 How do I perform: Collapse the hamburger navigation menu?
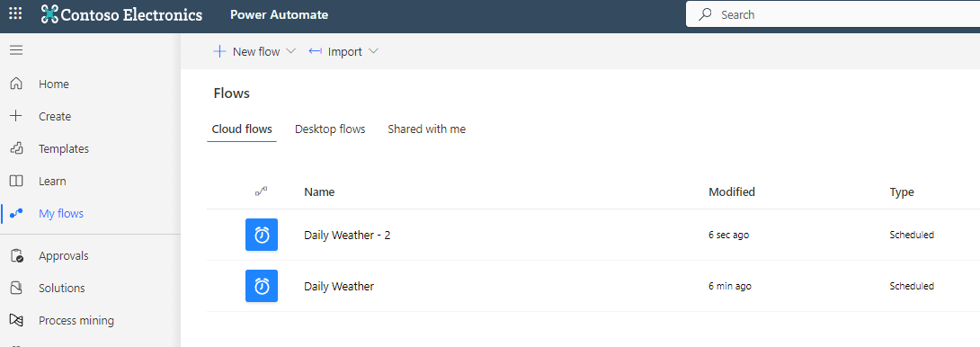tap(16, 50)
